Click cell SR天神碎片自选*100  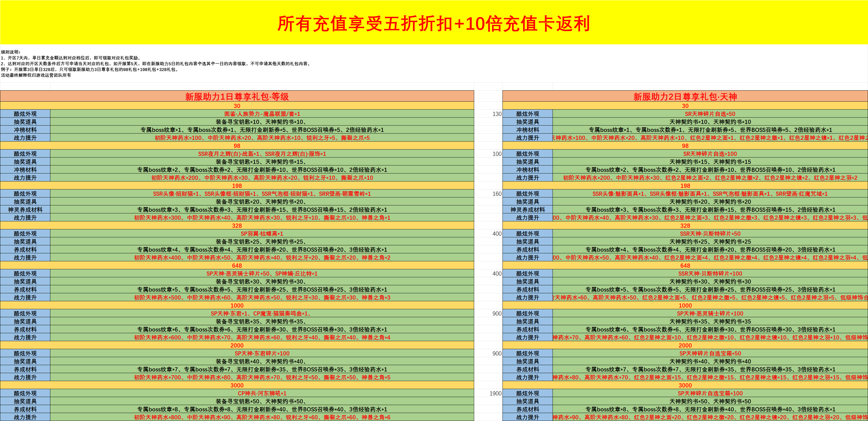pyautogui.click(x=710, y=154)
